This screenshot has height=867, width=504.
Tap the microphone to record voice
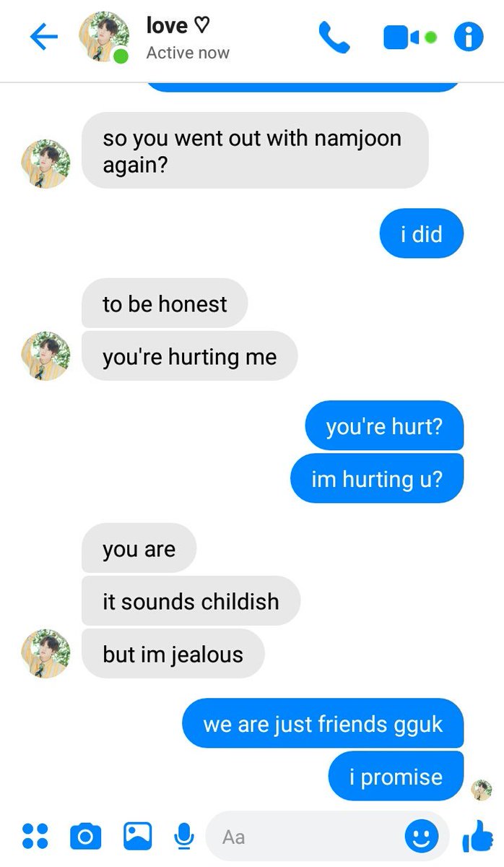(x=184, y=837)
